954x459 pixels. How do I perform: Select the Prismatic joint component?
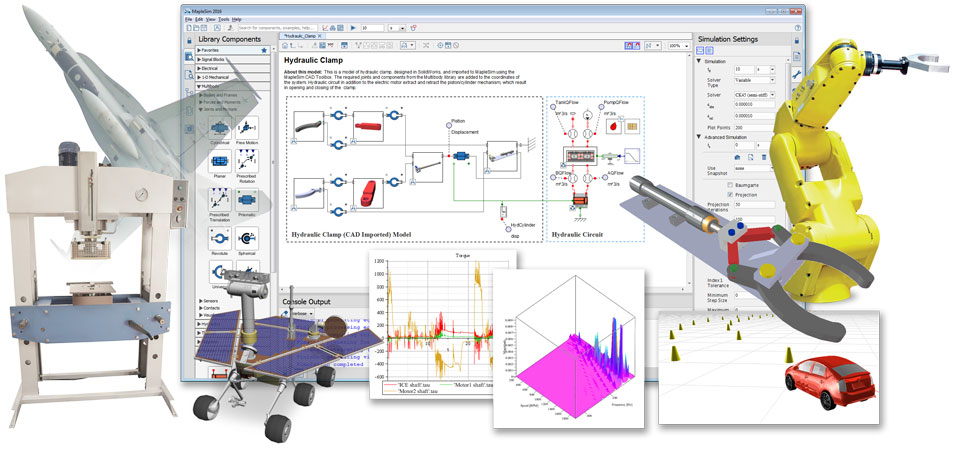246,204
